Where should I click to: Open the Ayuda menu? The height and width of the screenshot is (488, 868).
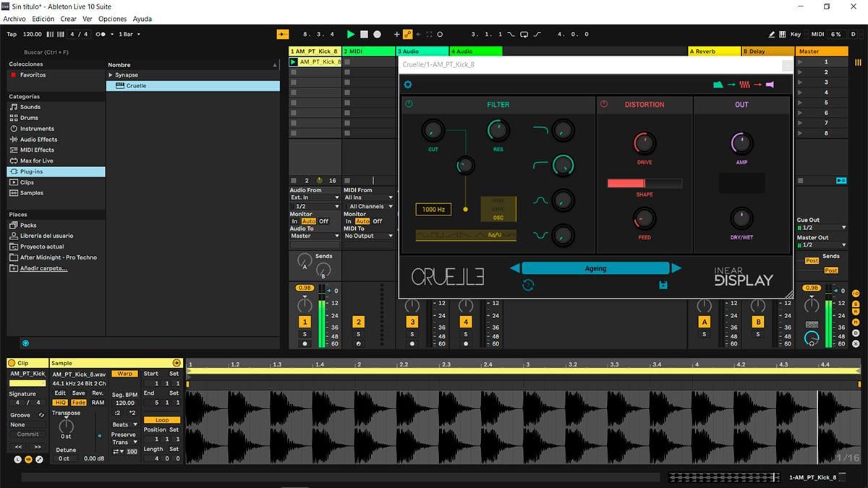tap(142, 19)
